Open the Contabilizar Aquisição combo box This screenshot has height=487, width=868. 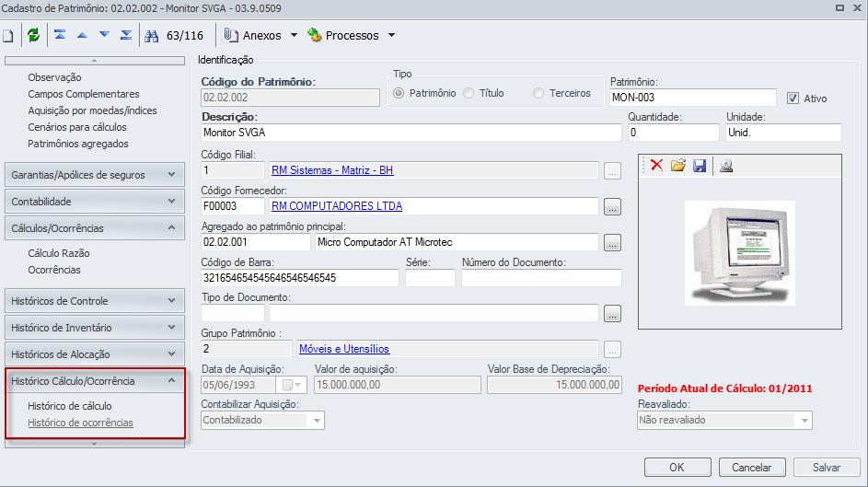(x=262, y=420)
